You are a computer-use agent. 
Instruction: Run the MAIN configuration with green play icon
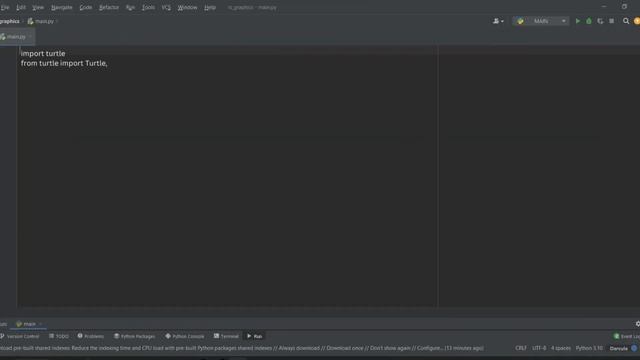(578, 21)
